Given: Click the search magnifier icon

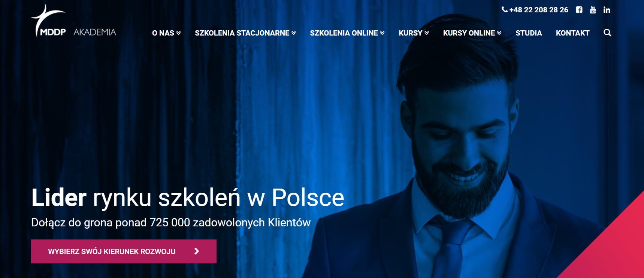Looking at the screenshot, I should [607, 33].
